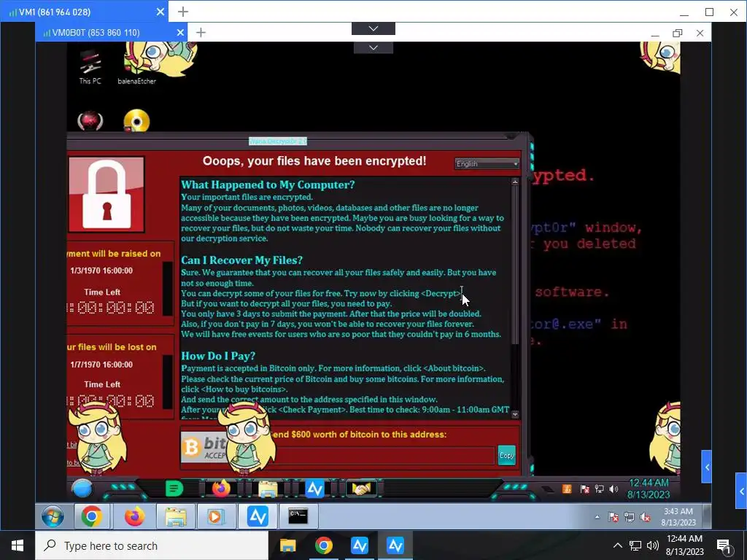Expand the lower session toolbar chevron
The image size is (747, 560).
373,47
